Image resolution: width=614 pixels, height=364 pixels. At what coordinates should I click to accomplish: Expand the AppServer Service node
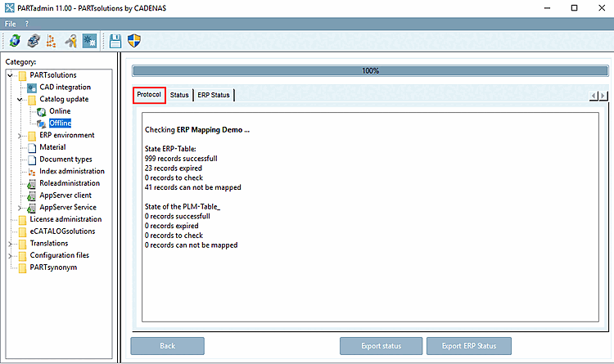coord(20,208)
